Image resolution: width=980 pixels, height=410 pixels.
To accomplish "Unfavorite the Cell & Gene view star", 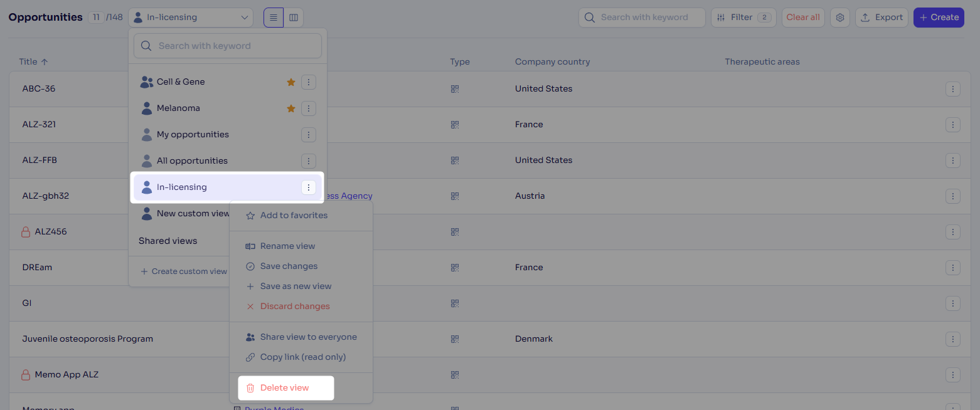I will point(291,82).
